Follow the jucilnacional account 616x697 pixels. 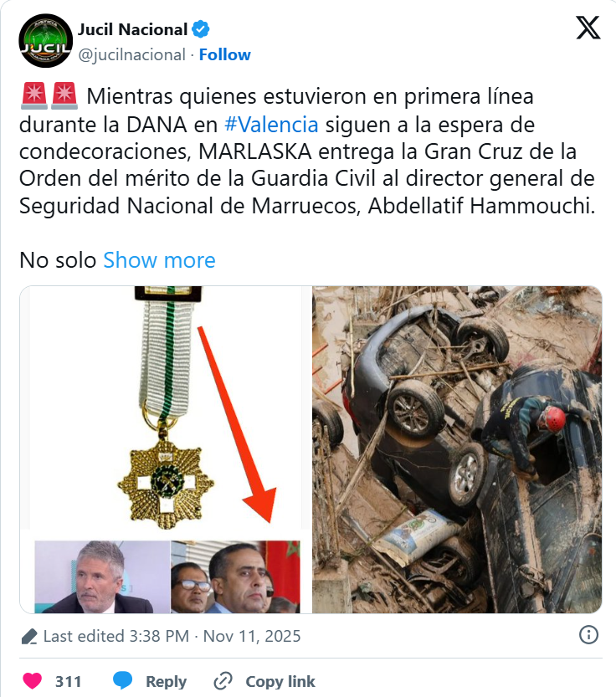click(224, 54)
